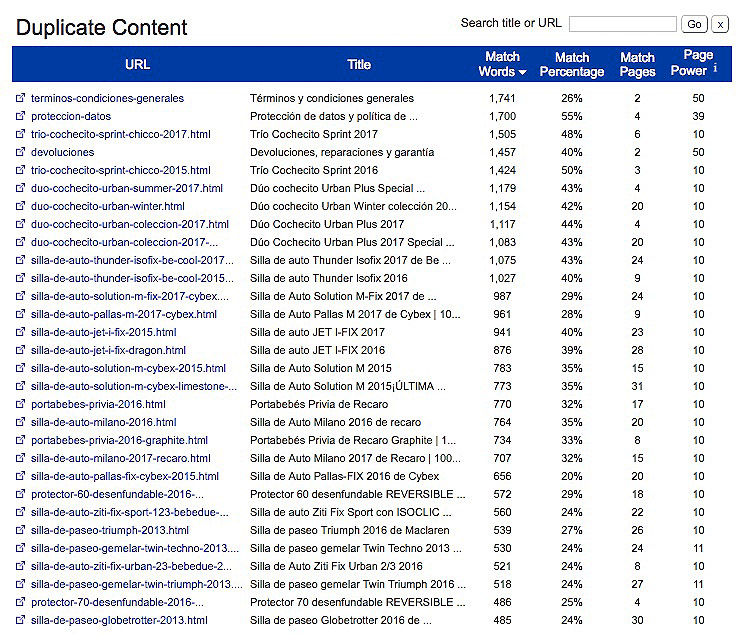Click page power value 39

pyautogui.click(x=698, y=116)
